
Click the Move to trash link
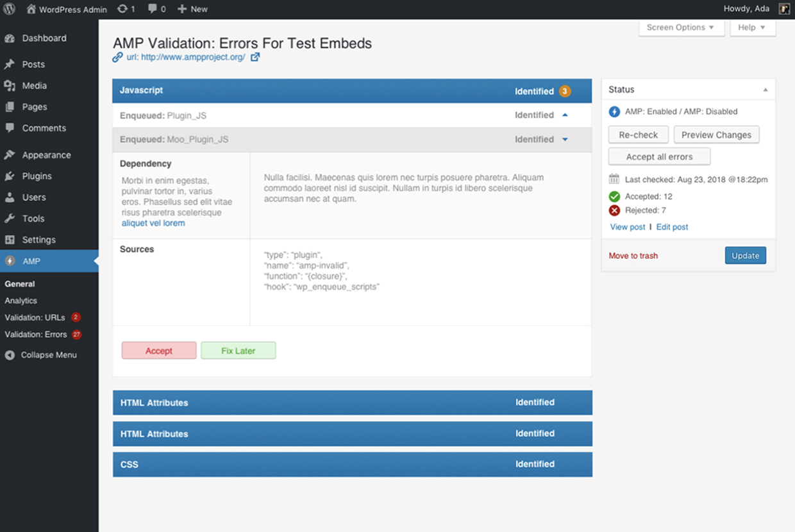click(x=633, y=256)
